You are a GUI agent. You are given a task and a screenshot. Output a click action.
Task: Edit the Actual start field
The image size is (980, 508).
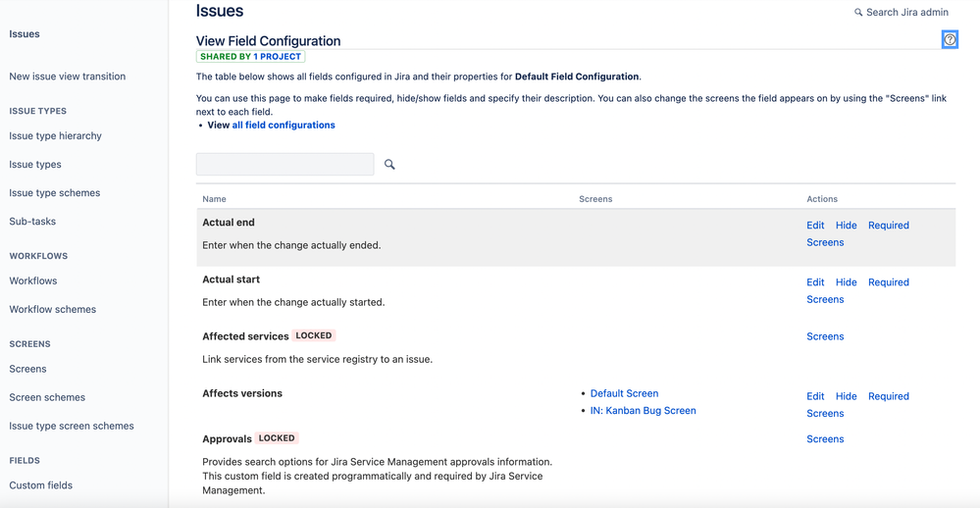pos(815,282)
